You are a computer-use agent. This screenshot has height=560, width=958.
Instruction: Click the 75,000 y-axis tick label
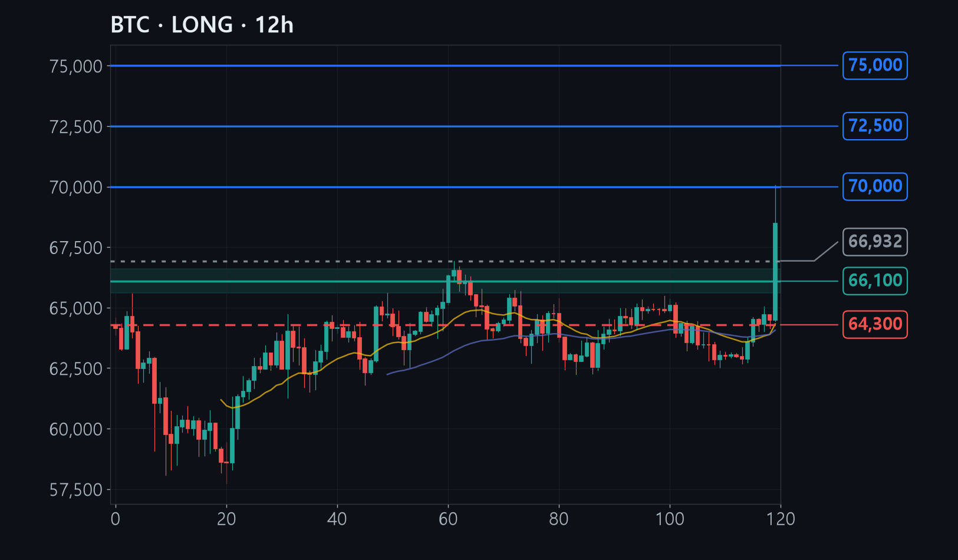click(76, 66)
